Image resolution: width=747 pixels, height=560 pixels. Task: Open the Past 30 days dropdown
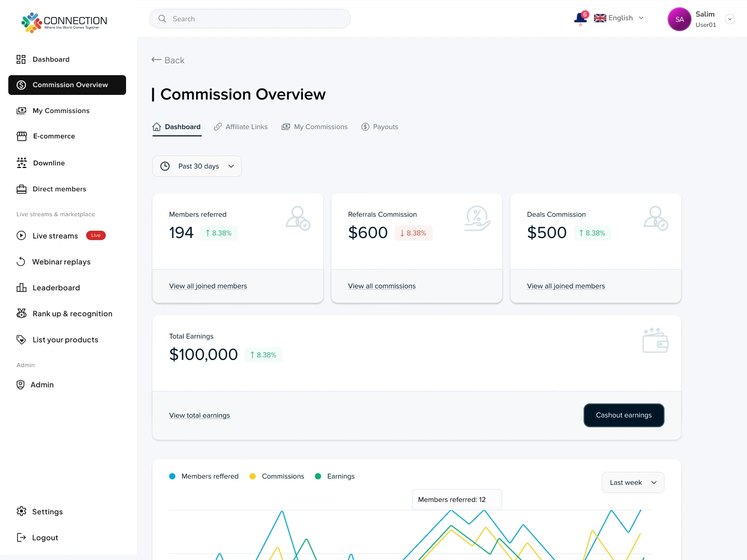pos(197,166)
